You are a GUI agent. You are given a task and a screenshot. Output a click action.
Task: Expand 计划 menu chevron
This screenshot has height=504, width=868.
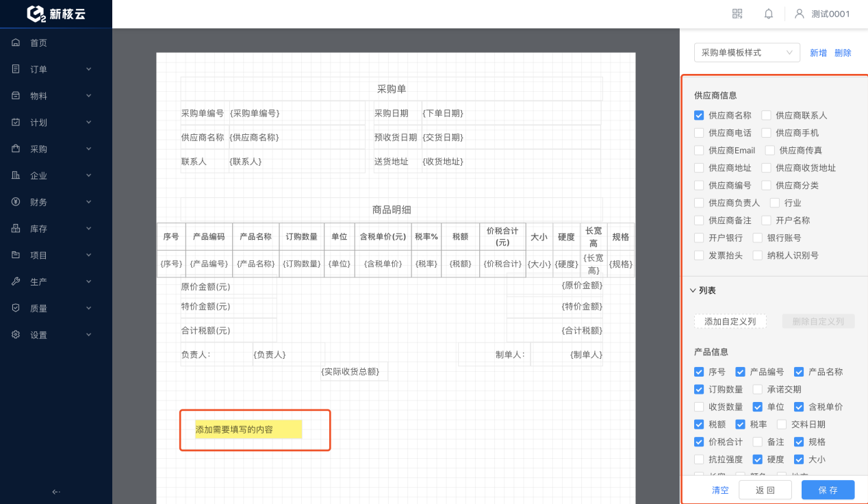[89, 122]
